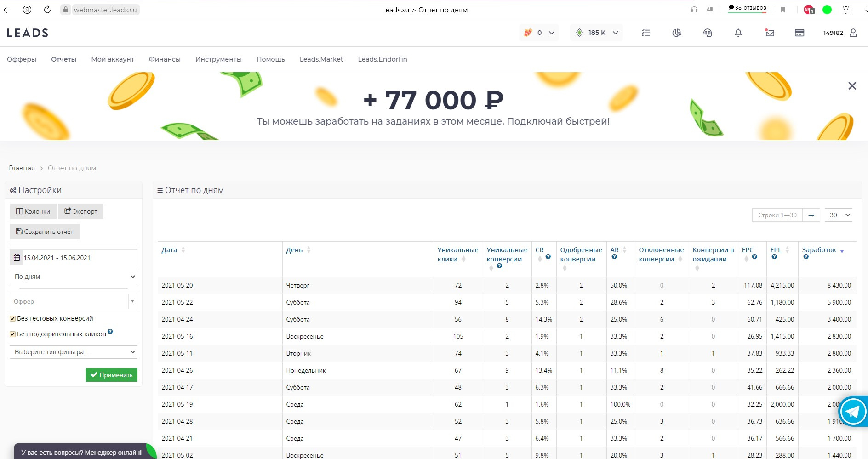The image size is (868, 459).
Task: Open the user profile icon next to 149182
Action: pos(853,33)
